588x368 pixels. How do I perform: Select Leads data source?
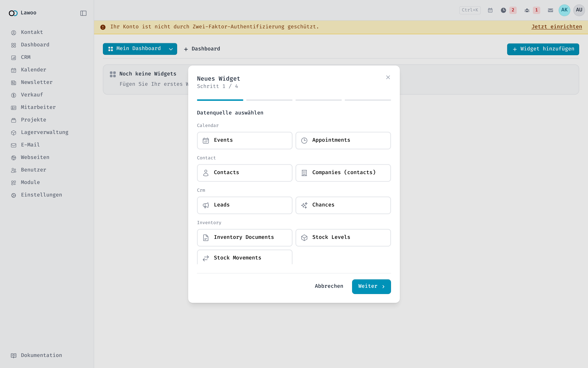point(244,205)
